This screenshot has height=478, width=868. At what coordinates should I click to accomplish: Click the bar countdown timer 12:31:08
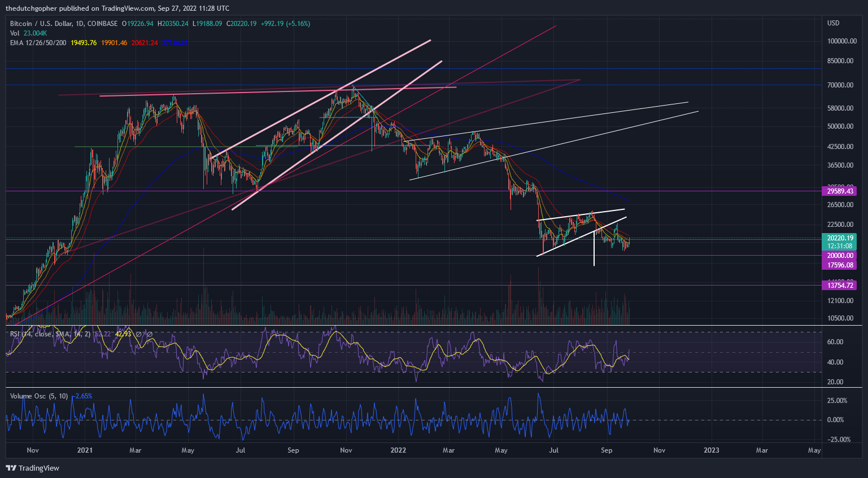pos(840,246)
